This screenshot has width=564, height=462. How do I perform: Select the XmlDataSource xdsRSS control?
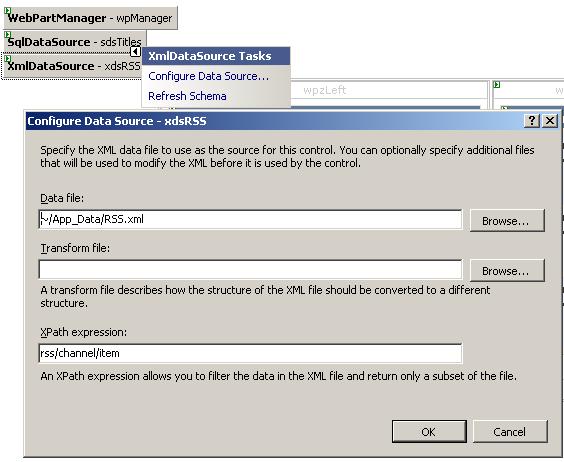[x=72, y=66]
